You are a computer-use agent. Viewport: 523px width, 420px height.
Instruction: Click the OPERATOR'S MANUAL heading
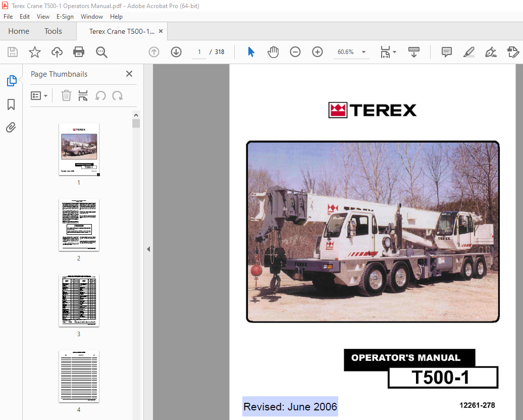[x=406, y=357]
